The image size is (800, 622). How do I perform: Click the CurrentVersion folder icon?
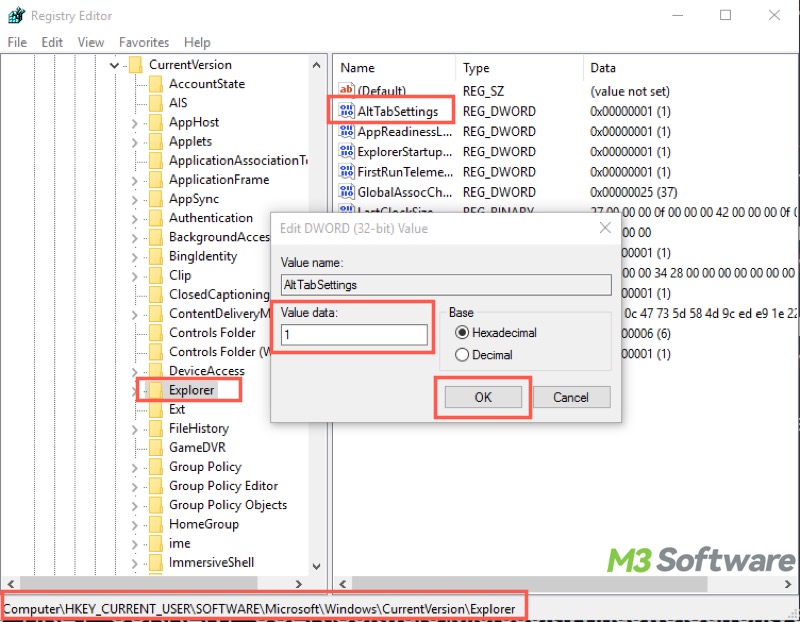point(136,65)
